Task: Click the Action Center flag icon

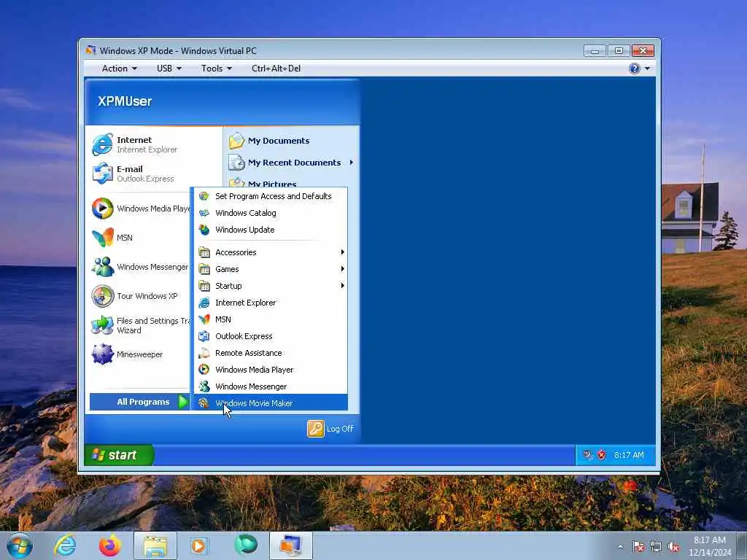Action: [638, 547]
